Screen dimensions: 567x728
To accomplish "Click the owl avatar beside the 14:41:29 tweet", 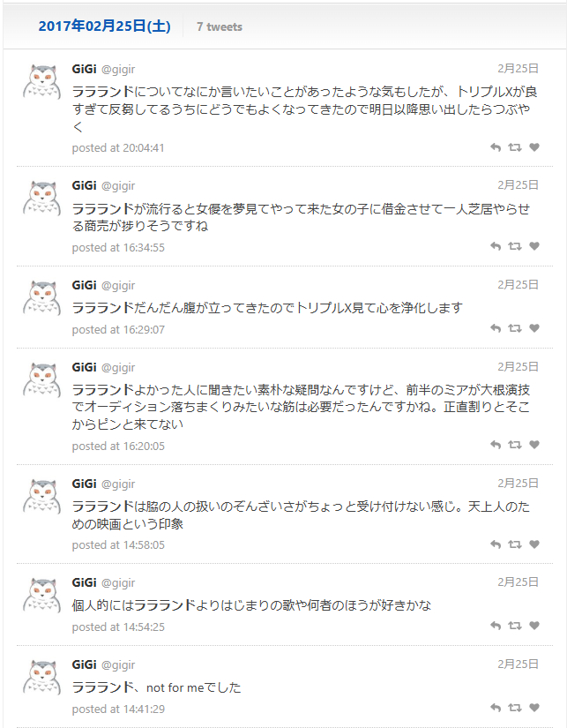I will pos(41,678).
